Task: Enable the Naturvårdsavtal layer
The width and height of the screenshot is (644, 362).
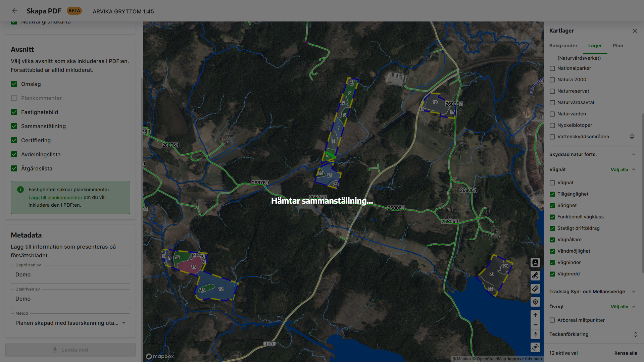Action: (552, 103)
